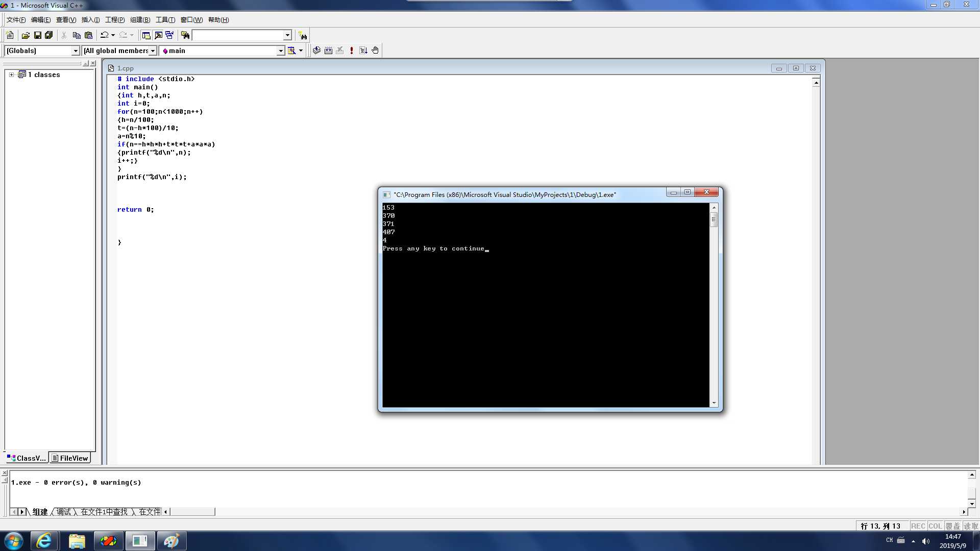Switch to the ClassView tab
The image size is (980, 551).
click(27, 458)
